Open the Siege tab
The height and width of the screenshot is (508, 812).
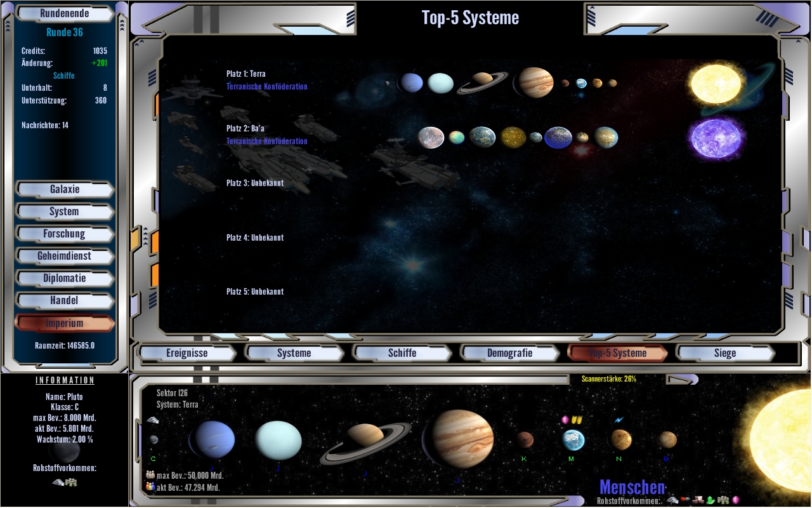pos(724,353)
